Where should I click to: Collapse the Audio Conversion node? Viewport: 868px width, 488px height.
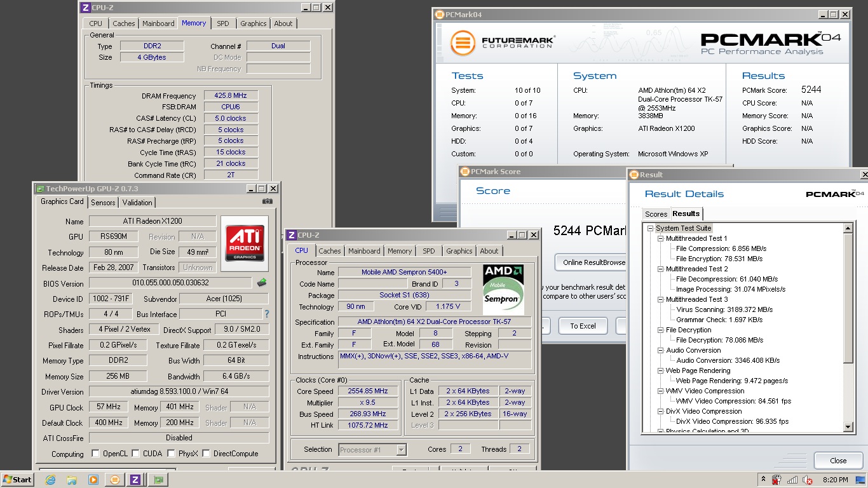pyautogui.click(x=660, y=350)
